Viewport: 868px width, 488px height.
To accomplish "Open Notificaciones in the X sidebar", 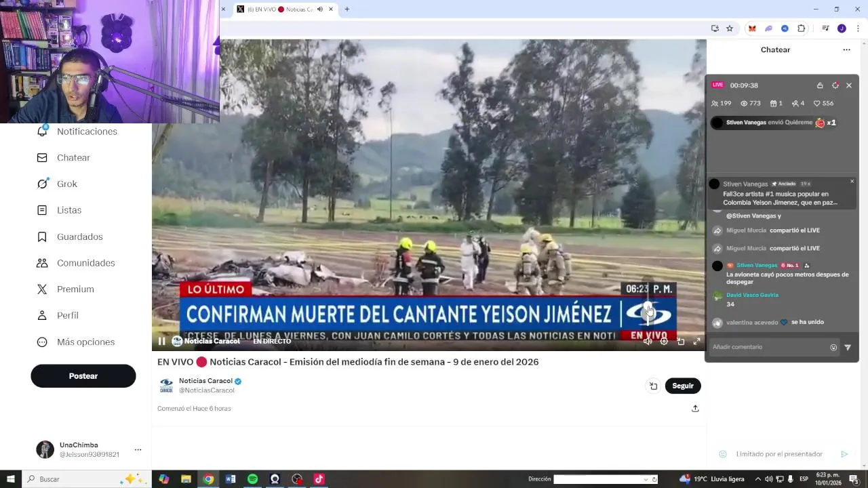I will [77, 131].
